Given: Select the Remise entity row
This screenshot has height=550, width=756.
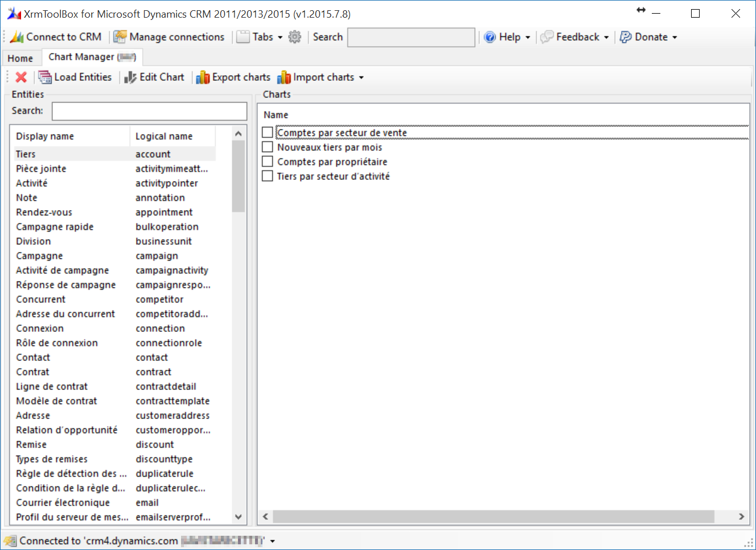Looking at the screenshot, I should [x=114, y=445].
